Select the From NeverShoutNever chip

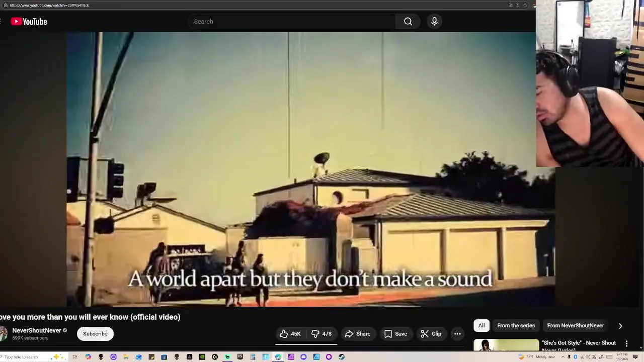click(x=575, y=326)
